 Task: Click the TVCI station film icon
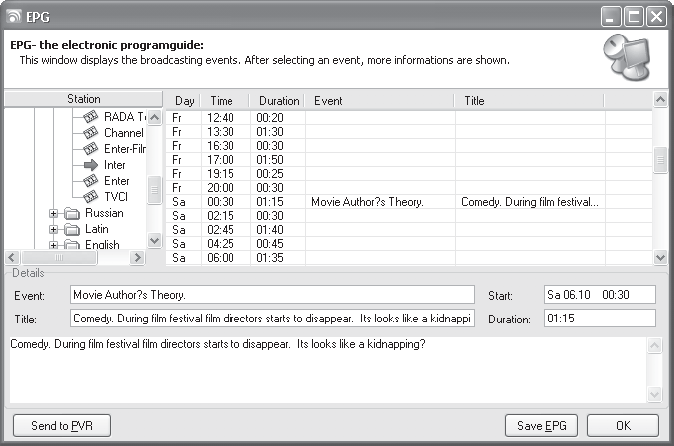pos(90,197)
